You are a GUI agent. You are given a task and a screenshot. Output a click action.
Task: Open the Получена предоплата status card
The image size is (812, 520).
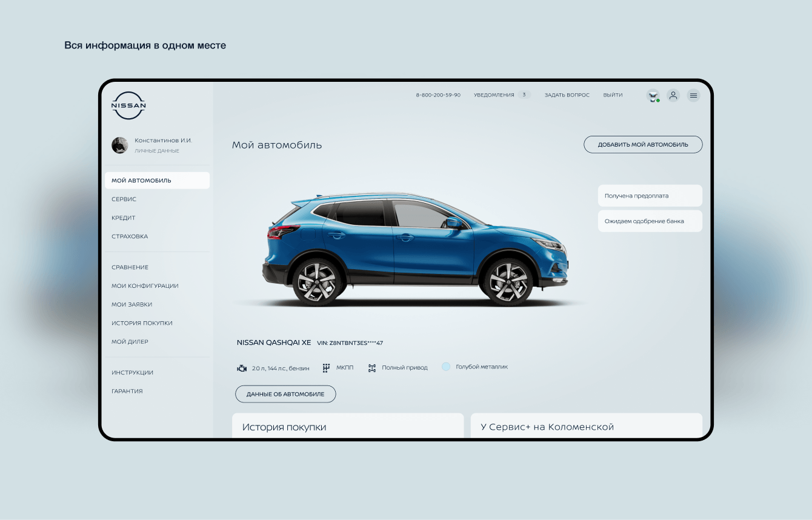650,196
